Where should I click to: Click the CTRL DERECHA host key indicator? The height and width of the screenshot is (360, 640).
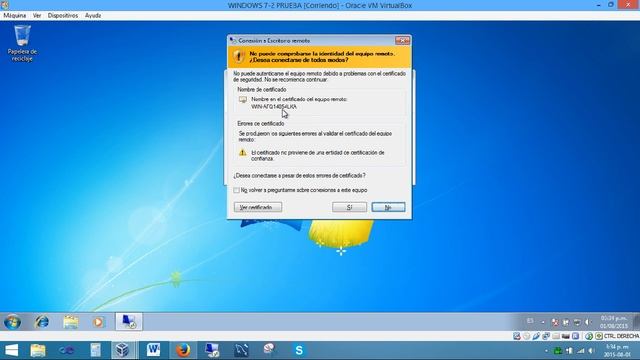[x=621, y=336]
